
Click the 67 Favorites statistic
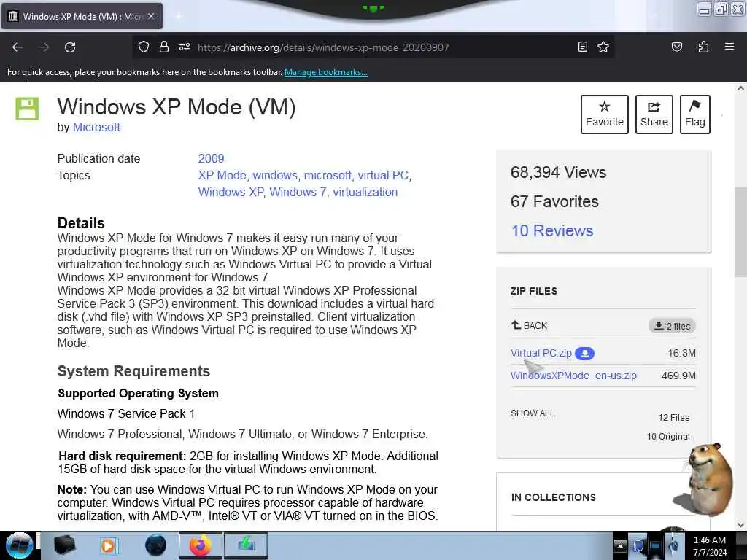pyautogui.click(x=554, y=201)
